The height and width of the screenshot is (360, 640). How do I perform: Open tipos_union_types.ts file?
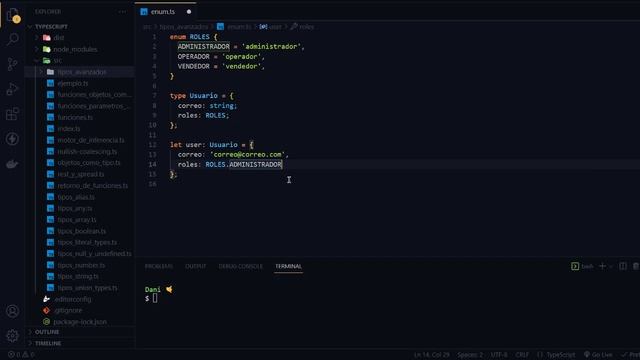(x=87, y=288)
